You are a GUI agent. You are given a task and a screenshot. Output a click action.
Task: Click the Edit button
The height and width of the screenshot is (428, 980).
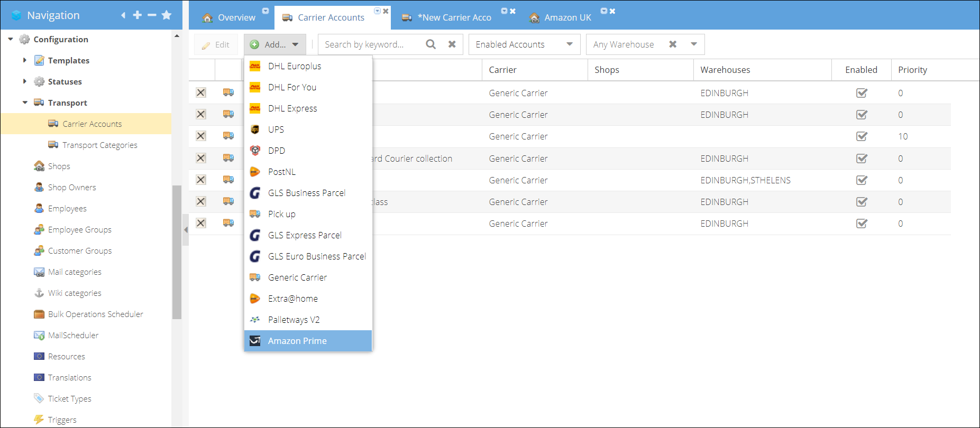point(216,44)
